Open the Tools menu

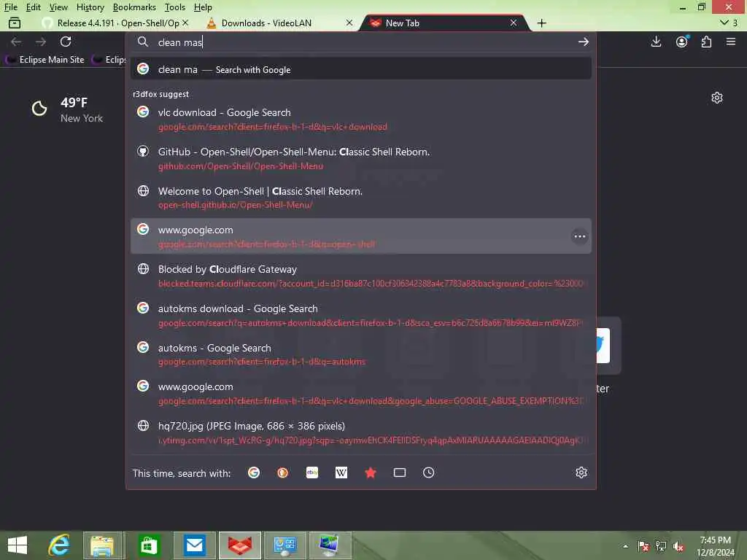point(175,7)
